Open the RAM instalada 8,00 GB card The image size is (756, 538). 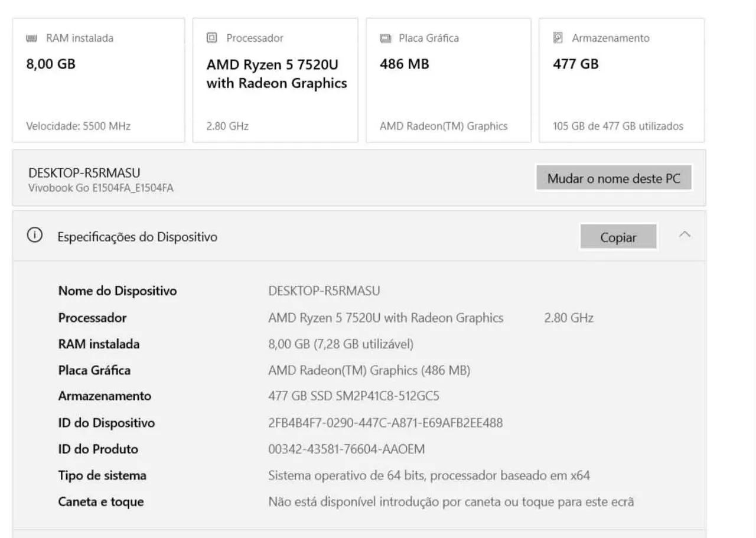click(99, 80)
